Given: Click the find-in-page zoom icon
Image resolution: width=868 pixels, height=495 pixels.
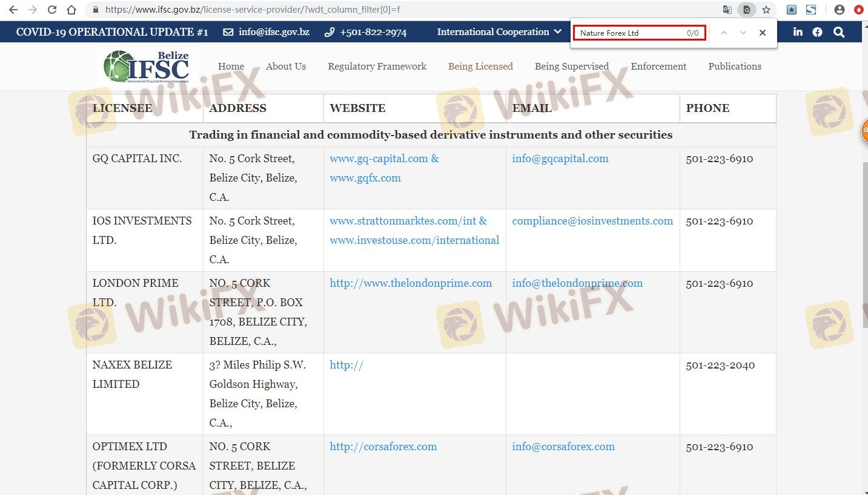Looking at the screenshot, I should pos(747,10).
